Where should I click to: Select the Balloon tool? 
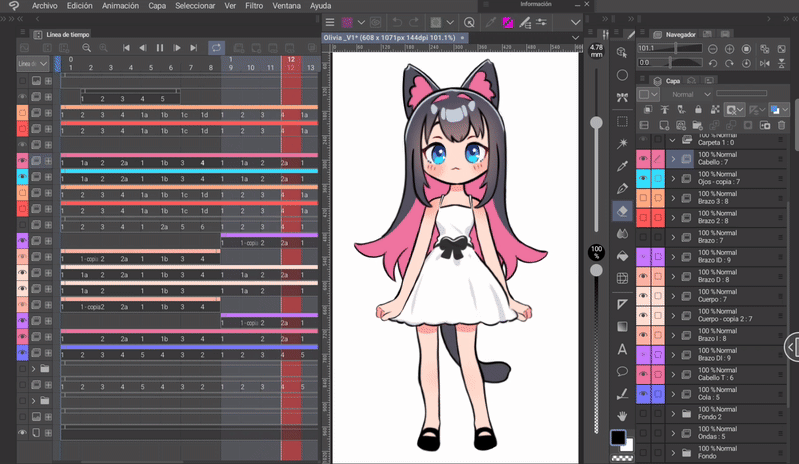click(622, 371)
